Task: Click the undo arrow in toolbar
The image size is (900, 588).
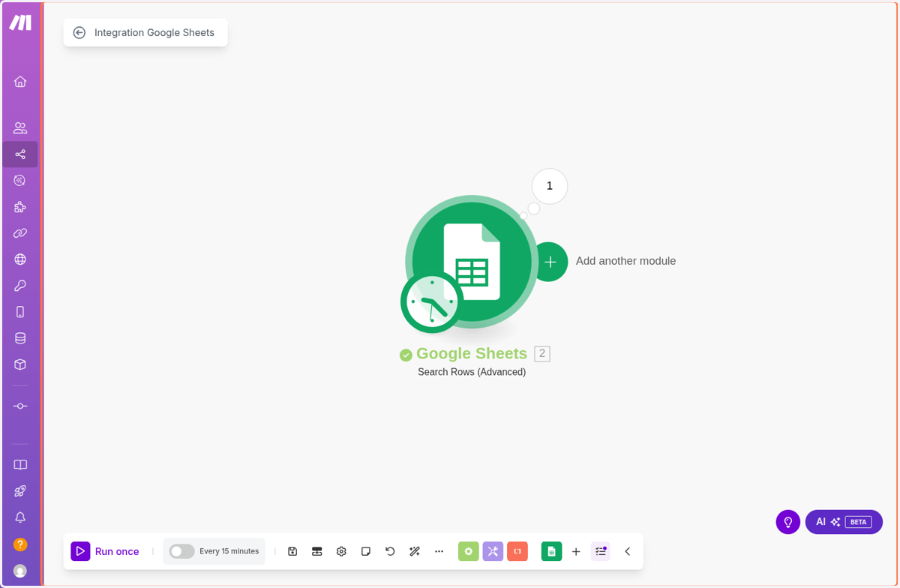Action: [x=390, y=551]
